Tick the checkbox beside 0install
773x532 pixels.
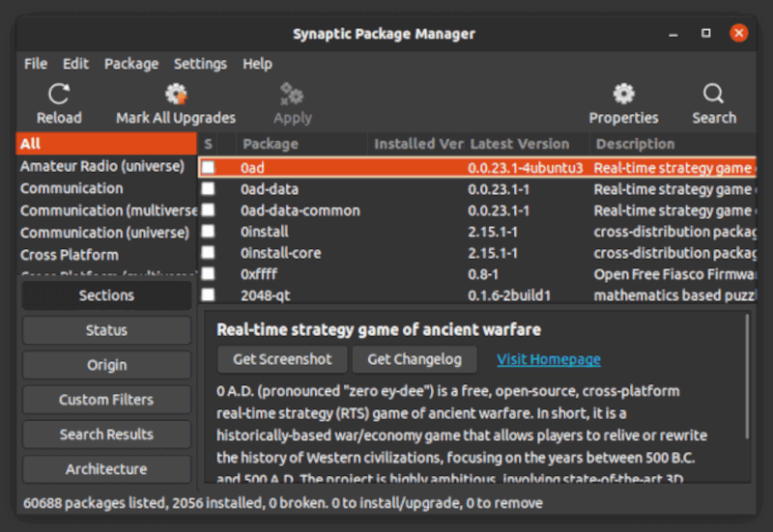pos(208,232)
